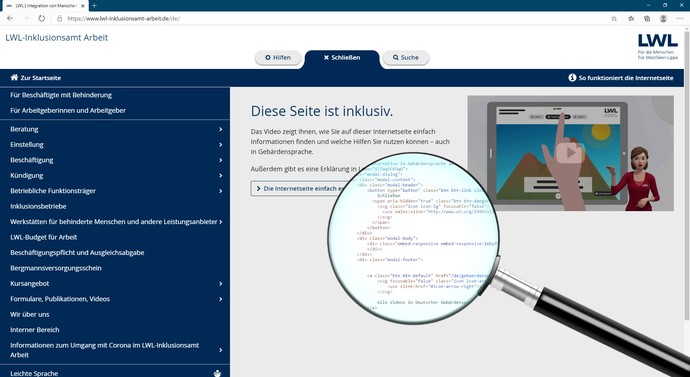
Task: Open Interner Bereich entry
Action: 35,330
